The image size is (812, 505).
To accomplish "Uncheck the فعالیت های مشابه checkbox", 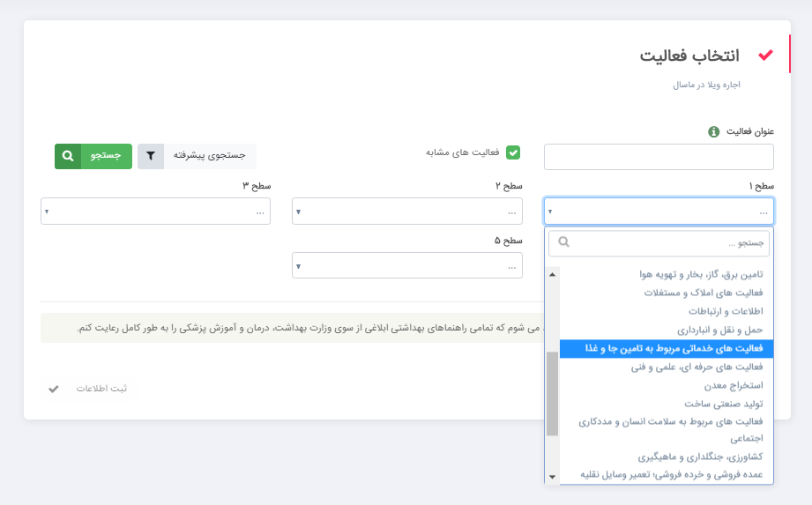I will click(x=513, y=152).
